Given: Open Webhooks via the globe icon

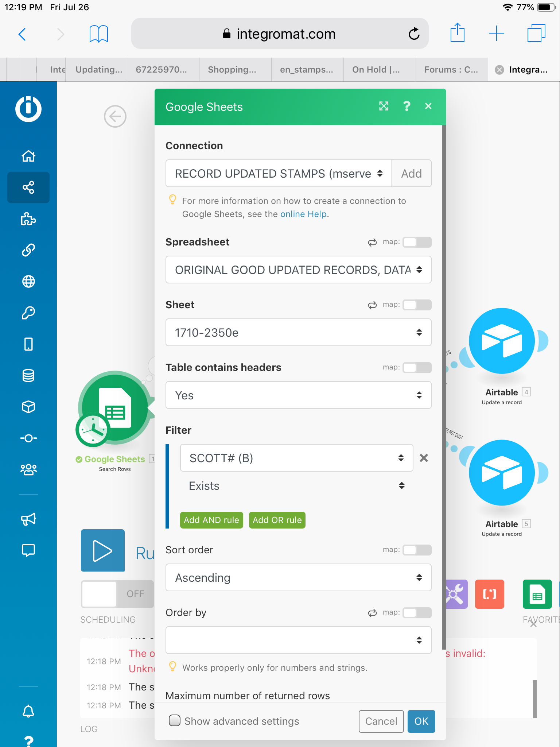Looking at the screenshot, I should tap(28, 282).
